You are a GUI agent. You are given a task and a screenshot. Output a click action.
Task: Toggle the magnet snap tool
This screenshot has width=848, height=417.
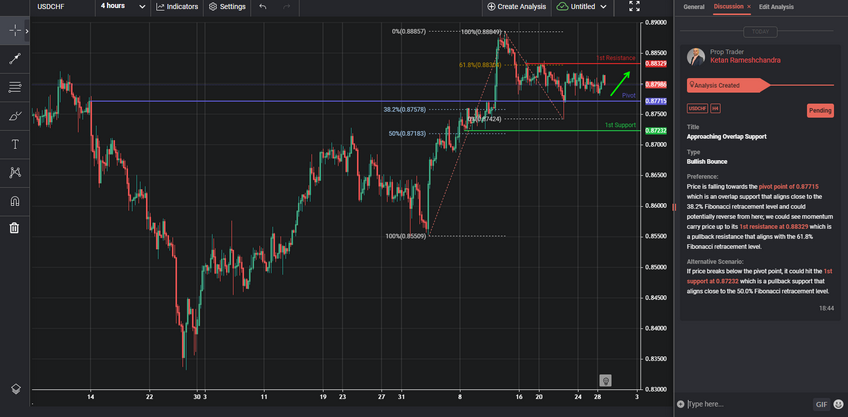15,201
